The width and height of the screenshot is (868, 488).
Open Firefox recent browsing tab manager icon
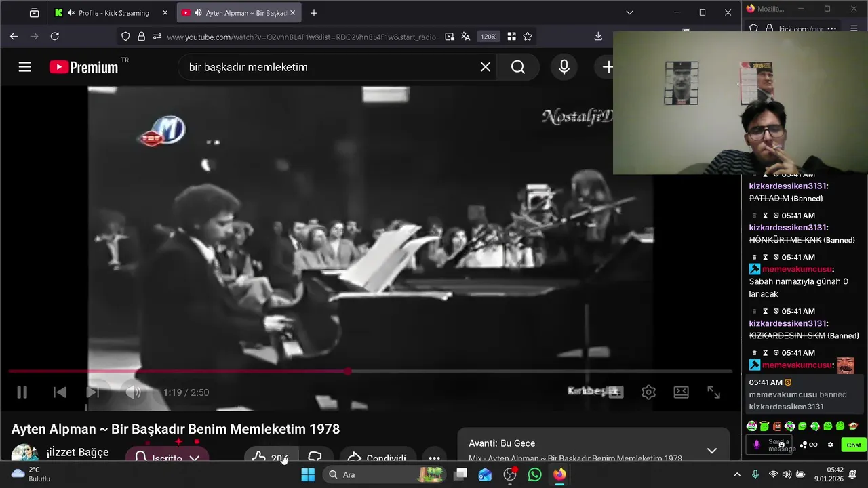pos(35,13)
